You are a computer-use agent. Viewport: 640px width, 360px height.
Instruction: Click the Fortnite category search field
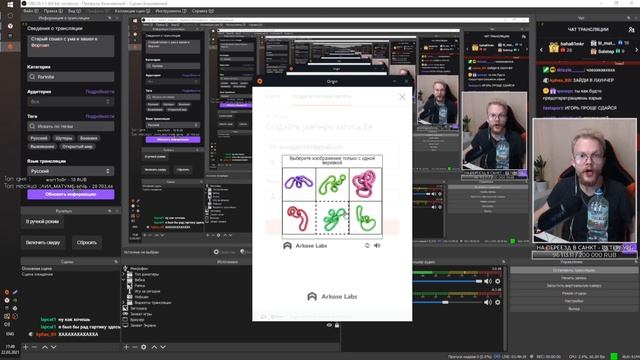point(71,77)
